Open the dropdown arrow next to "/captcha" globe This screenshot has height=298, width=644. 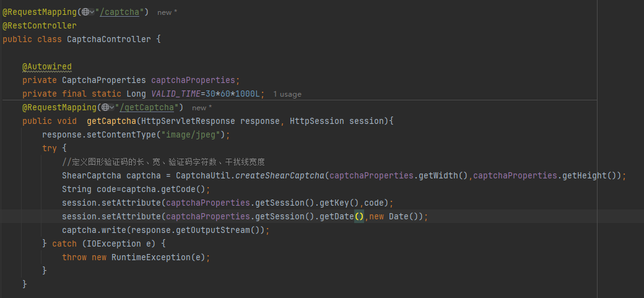(x=92, y=12)
